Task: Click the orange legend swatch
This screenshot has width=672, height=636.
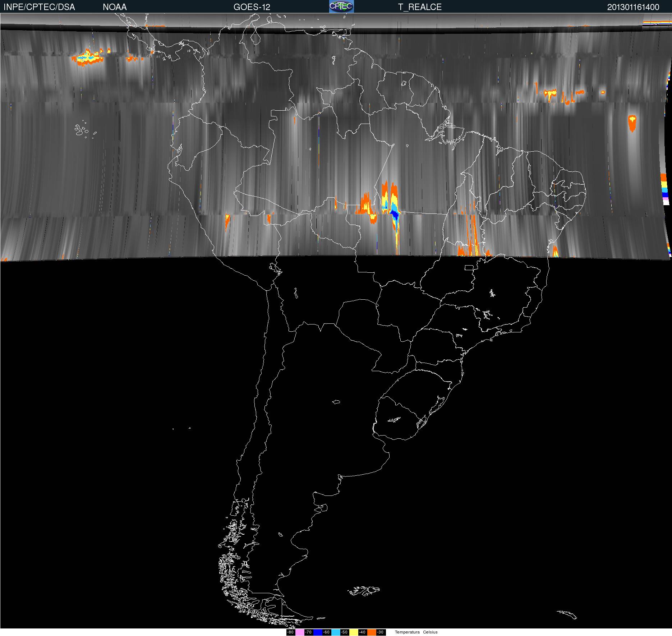Action: click(x=372, y=632)
